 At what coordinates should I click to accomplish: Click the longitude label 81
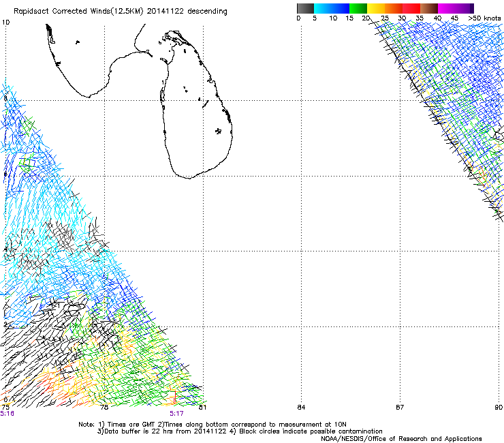tap(202, 408)
